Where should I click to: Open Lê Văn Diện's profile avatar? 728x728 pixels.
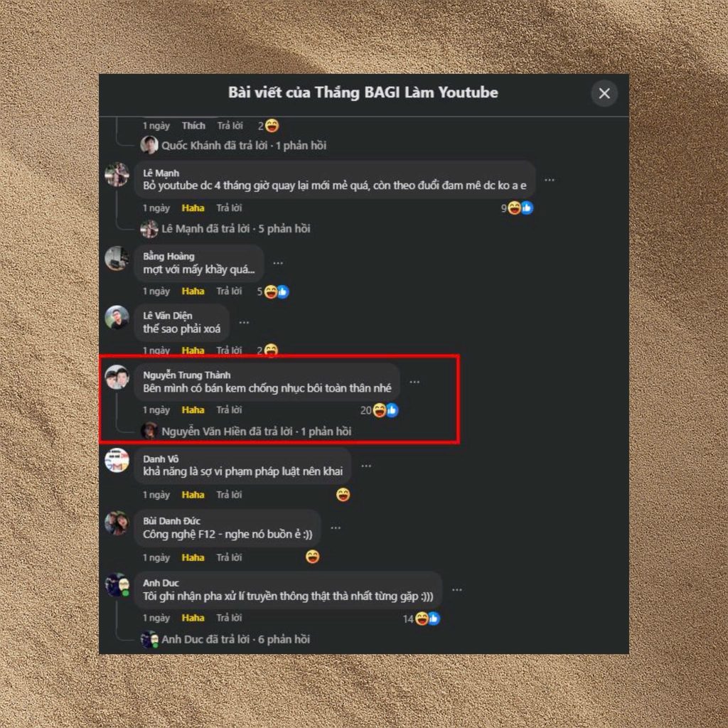[x=117, y=318]
